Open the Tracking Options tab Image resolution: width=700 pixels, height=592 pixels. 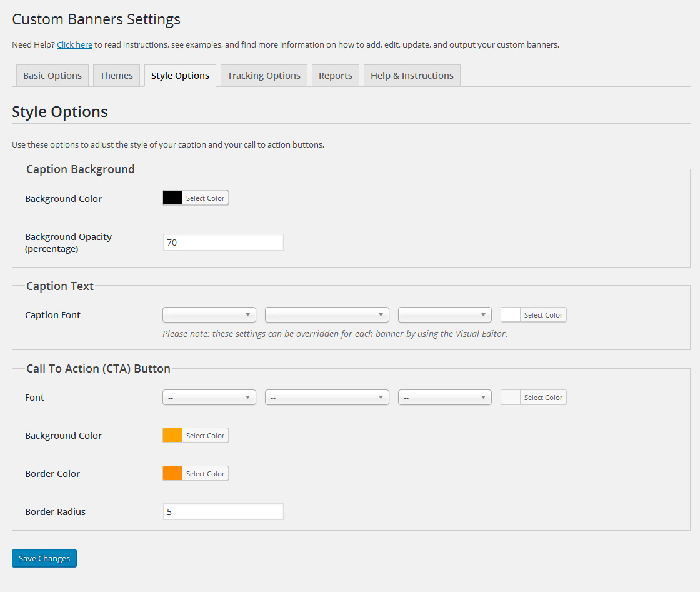(x=264, y=76)
